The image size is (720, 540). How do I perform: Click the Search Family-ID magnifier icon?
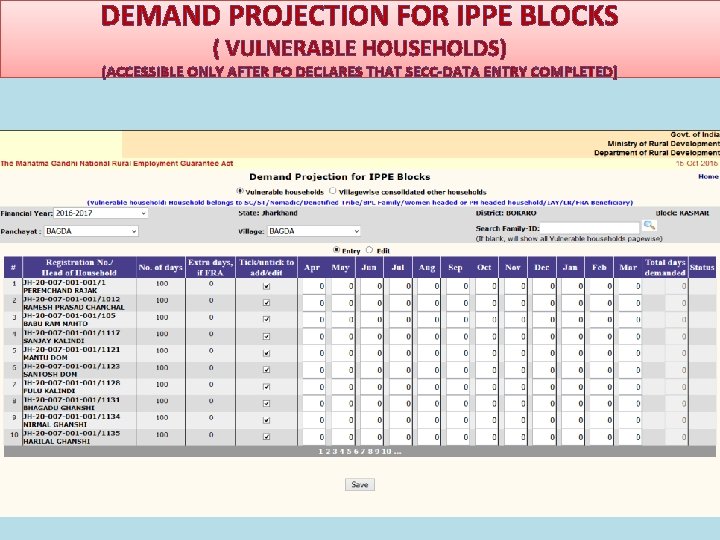[x=649, y=225]
